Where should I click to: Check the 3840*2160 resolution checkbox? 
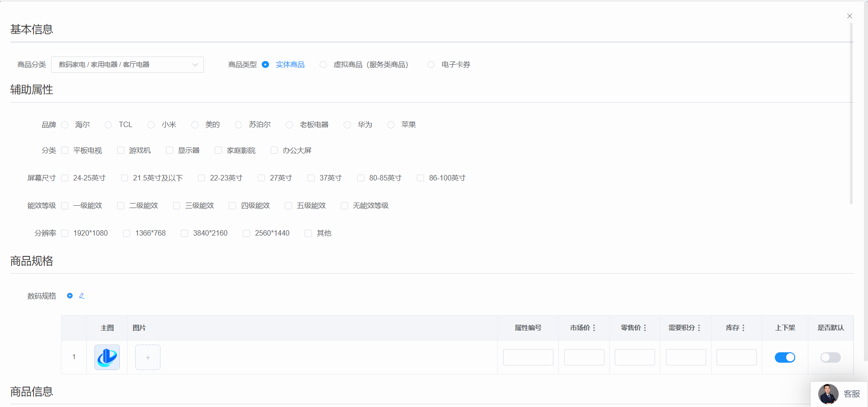pyautogui.click(x=184, y=233)
